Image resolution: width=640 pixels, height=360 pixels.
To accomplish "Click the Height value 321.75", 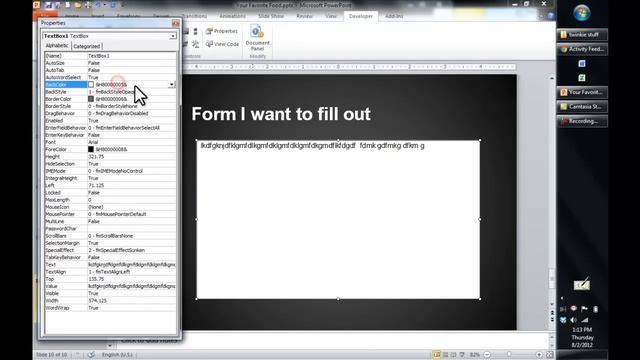I will tap(96, 157).
